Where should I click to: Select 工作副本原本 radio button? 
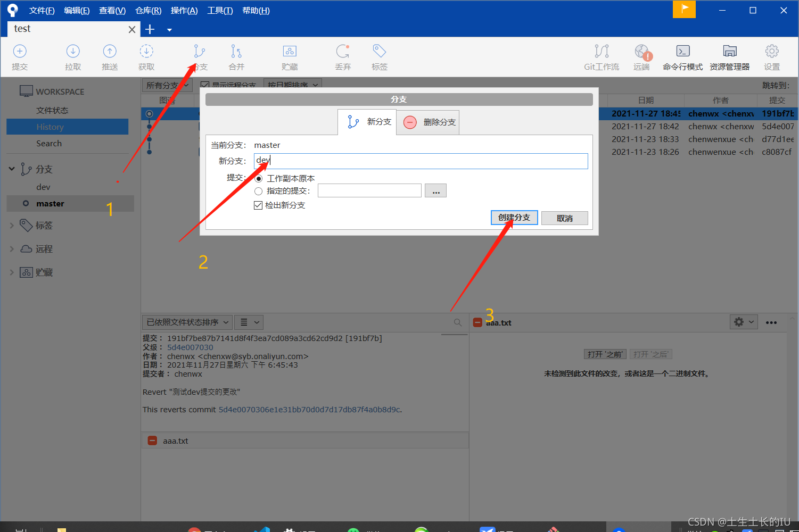point(259,179)
